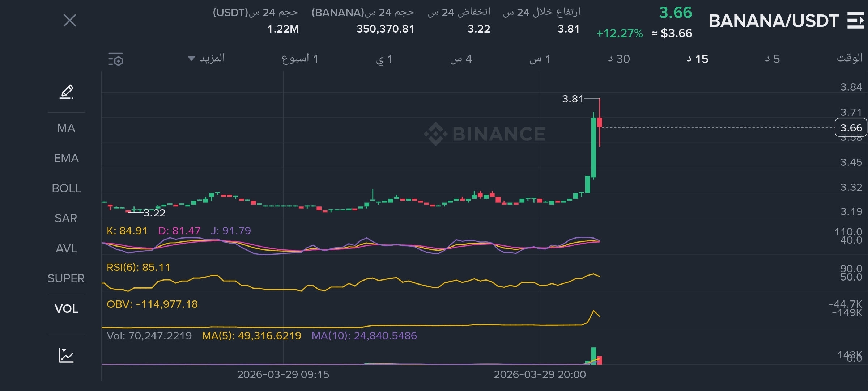Select the 15 د timeframe tab

tap(697, 59)
